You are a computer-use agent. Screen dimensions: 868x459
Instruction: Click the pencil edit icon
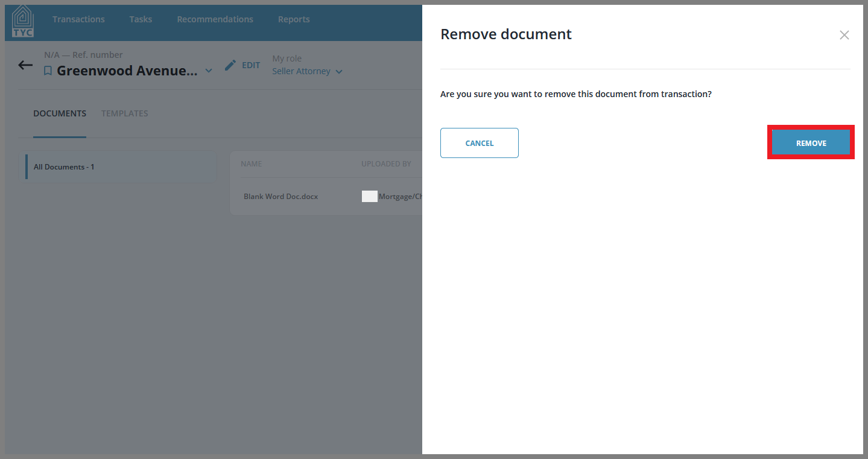click(230, 65)
